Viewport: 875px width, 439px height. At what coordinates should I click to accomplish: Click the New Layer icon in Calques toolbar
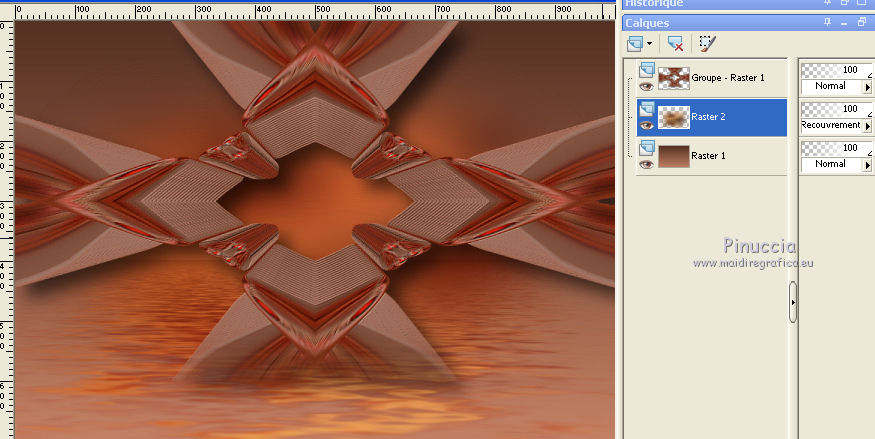pyautogui.click(x=635, y=44)
